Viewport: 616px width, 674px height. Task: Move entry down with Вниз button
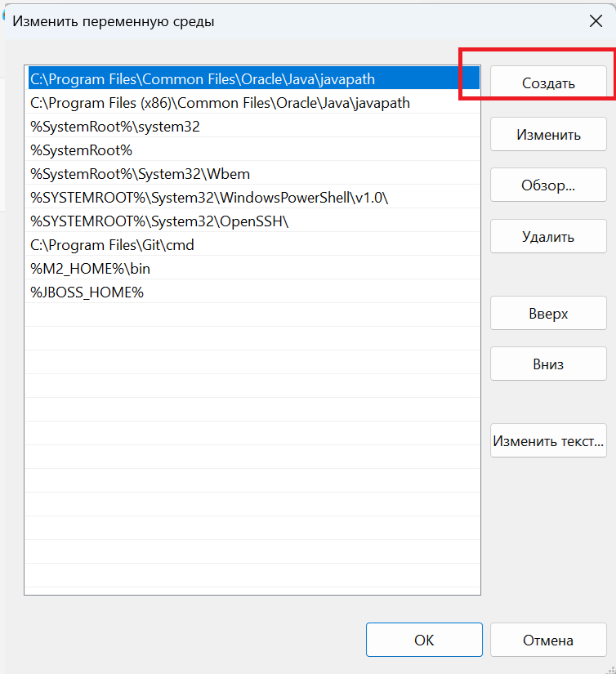click(x=548, y=364)
